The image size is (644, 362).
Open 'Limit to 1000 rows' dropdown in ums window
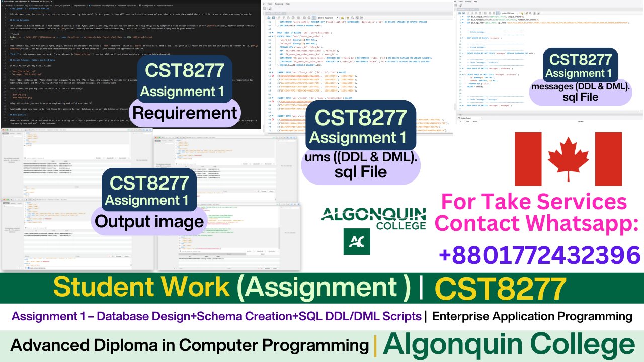pyautogui.click(x=329, y=18)
